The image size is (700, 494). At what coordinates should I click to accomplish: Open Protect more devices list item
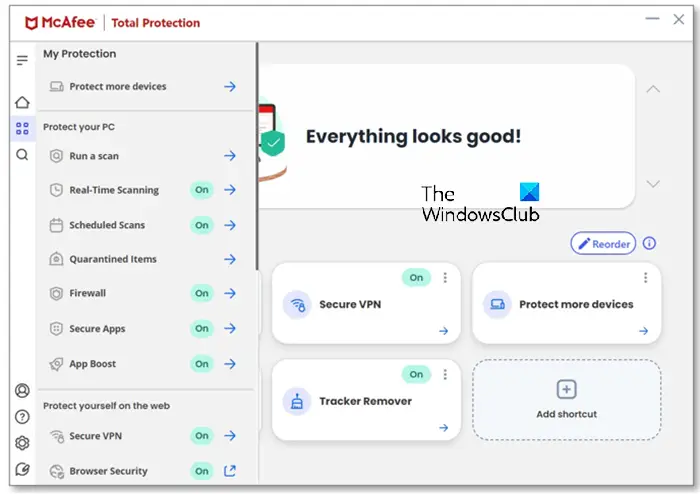point(146,86)
